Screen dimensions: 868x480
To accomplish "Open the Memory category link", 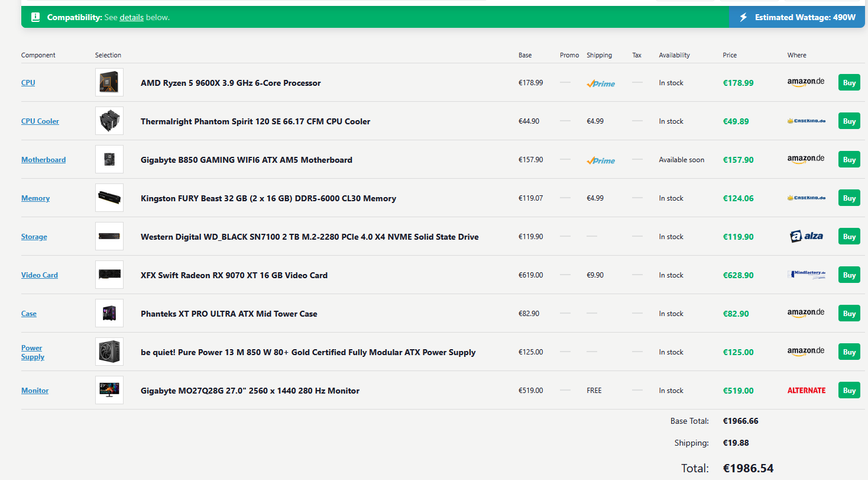I will (x=35, y=198).
